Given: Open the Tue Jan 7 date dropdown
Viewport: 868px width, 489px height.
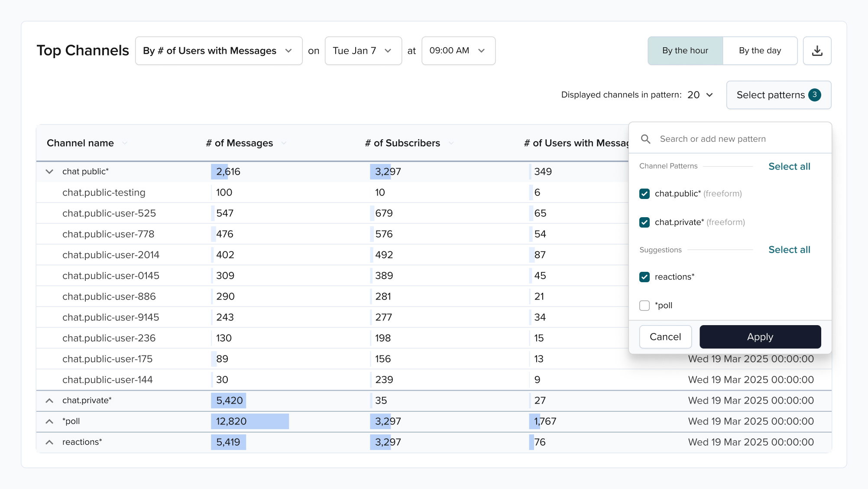Looking at the screenshot, I should (363, 51).
